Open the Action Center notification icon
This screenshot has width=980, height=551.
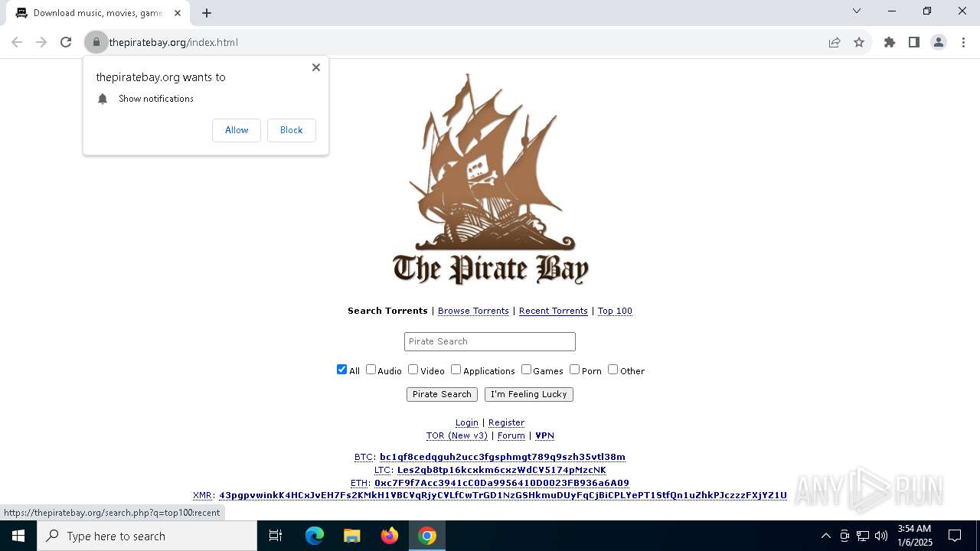(x=955, y=536)
